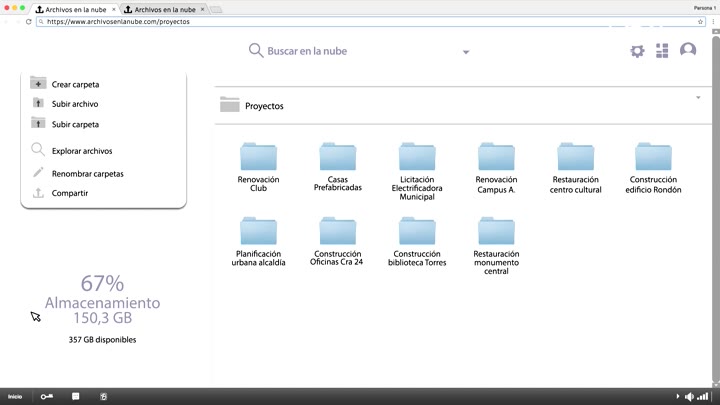Viewport: 720px width, 405px height.
Task: Open the settings gear icon
Action: coord(637,51)
